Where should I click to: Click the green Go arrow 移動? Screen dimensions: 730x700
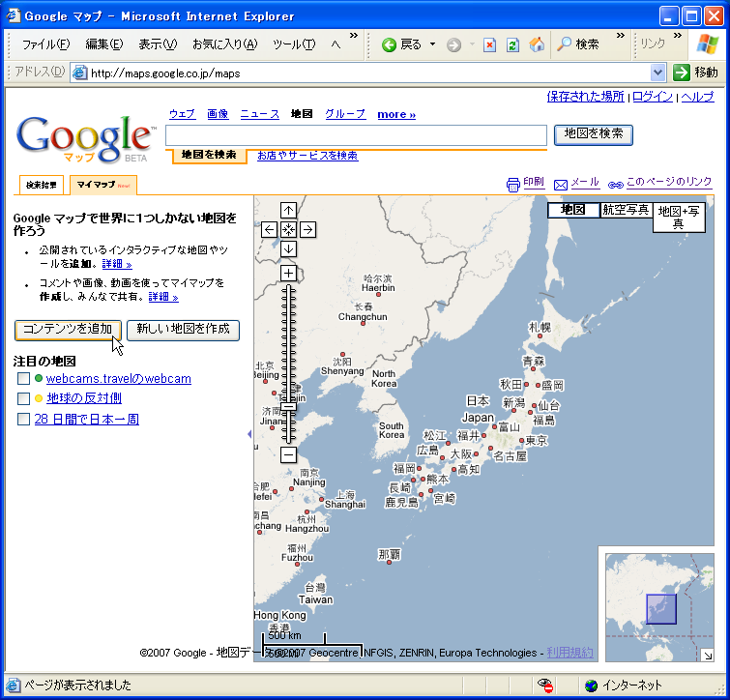[x=682, y=73]
